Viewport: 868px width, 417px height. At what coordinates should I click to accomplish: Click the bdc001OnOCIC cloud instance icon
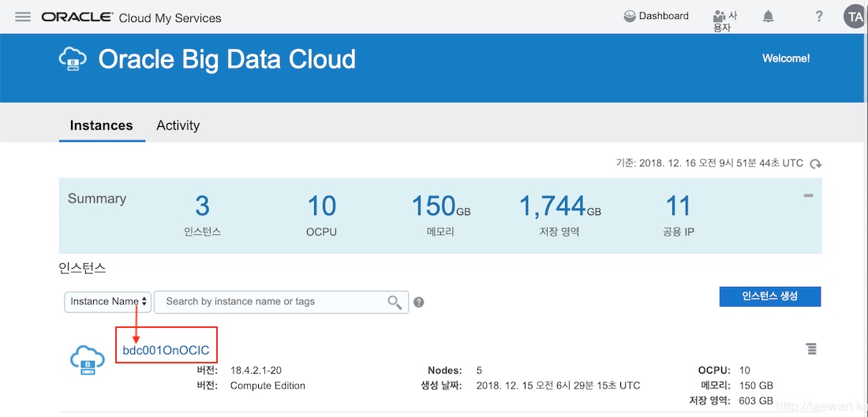pyautogui.click(x=88, y=359)
